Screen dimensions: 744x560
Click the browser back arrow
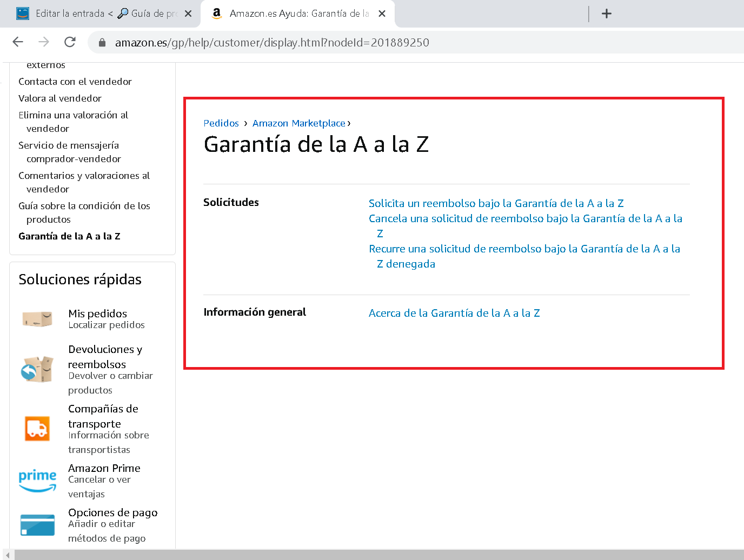(18, 42)
